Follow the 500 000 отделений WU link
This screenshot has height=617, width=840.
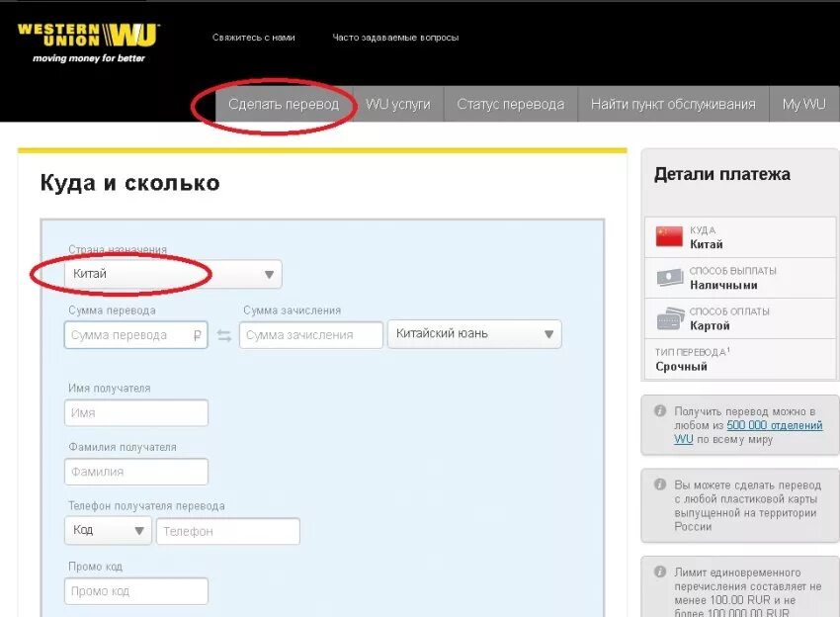click(x=748, y=432)
